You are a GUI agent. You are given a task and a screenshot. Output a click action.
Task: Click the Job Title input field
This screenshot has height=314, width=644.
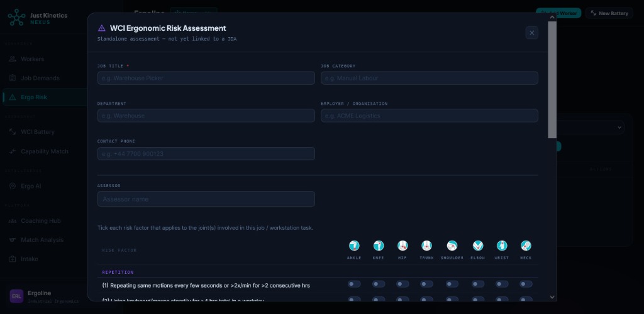(206, 78)
